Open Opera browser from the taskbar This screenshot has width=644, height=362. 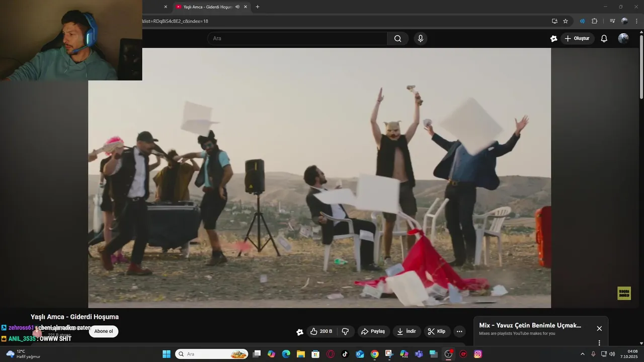[x=331, y=354]
